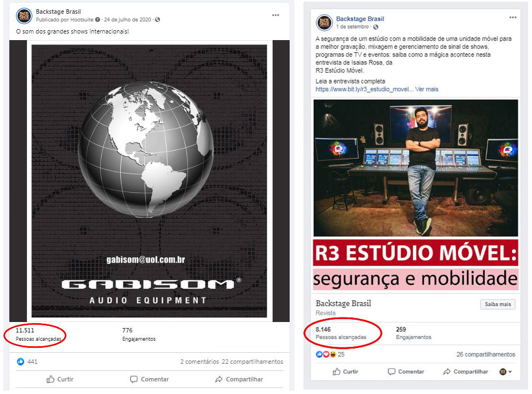
Task: View the 22 compartilhamentos list
Action: [x=252, y=362]
